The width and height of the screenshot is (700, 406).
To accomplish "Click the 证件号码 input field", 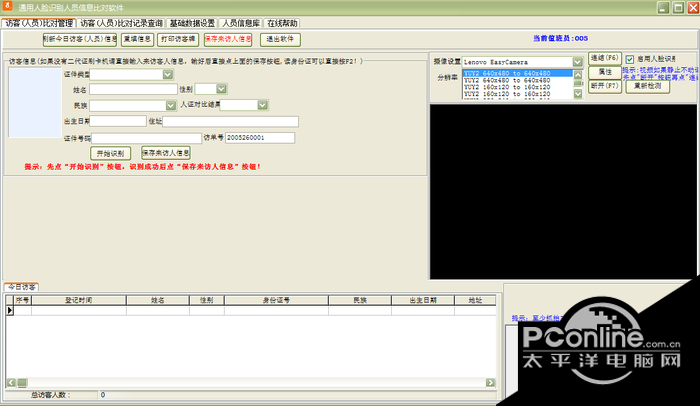I will click(x=146, y=138).
